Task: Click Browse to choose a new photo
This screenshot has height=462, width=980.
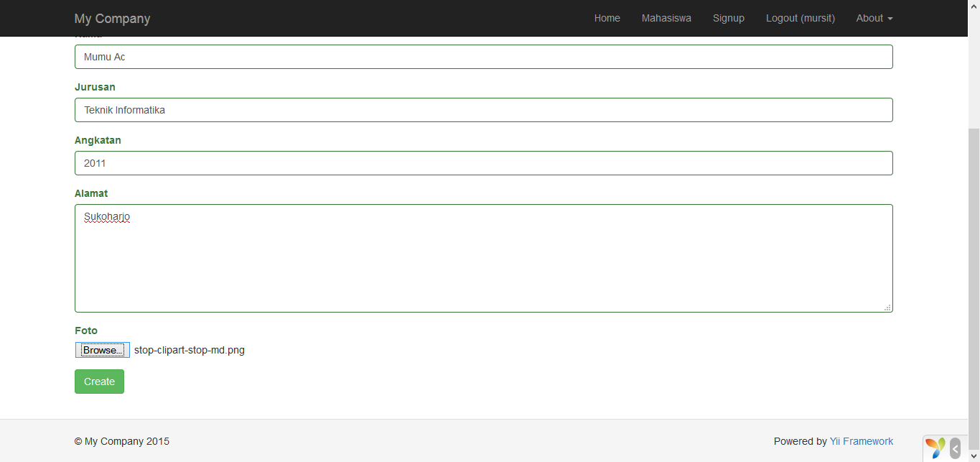Action: pyautogui.click(x=101, y=350)
